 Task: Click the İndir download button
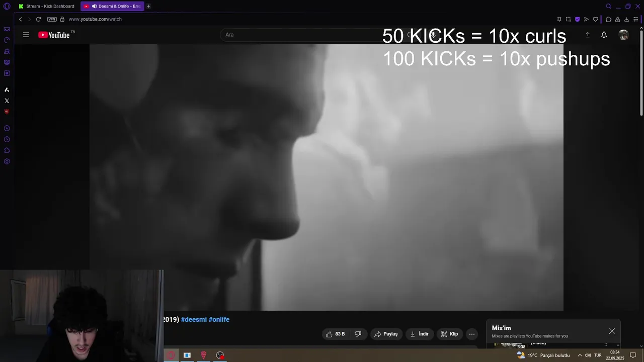tap(420, 334)
